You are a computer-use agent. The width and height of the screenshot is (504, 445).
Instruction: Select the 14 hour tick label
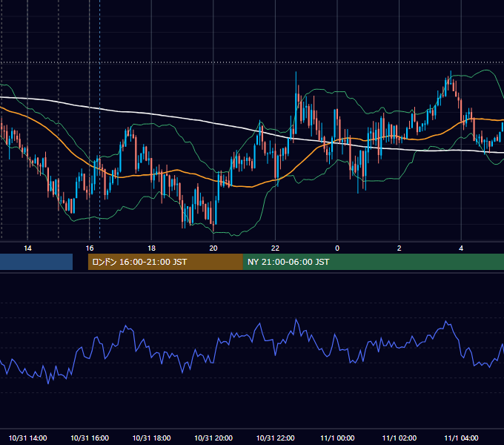(x=27, y=248)
